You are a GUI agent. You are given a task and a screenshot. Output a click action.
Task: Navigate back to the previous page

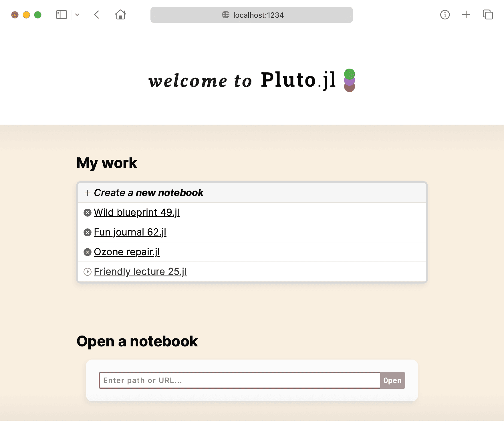pos(96,15)
